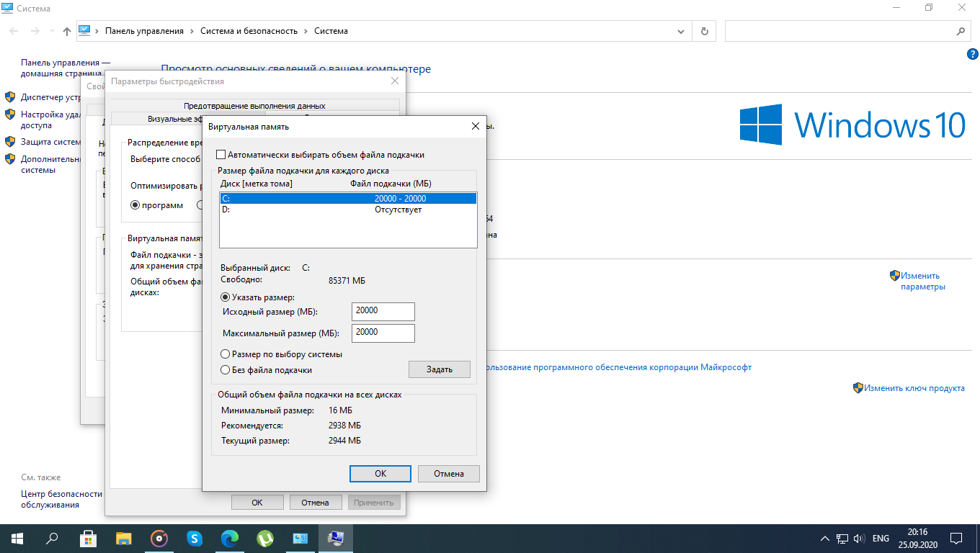Open Microsoft Store from taskbar
This screenshot has height=553, width=980.
[88, 538]
